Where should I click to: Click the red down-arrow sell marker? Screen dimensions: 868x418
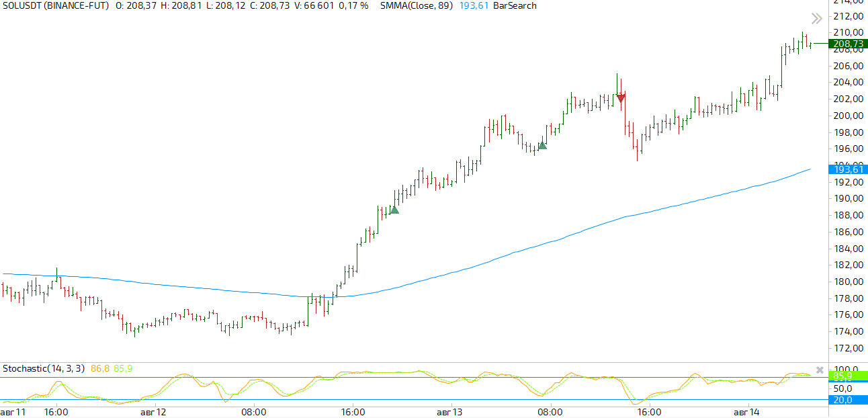(x=621, y=98)
